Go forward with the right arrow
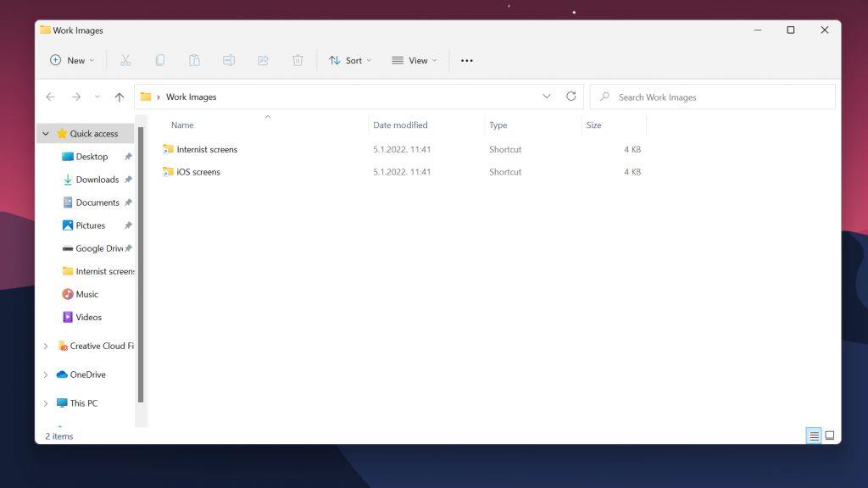Image resolution: width=868 pixels, height=488 pixels. [x=75, y=97]
